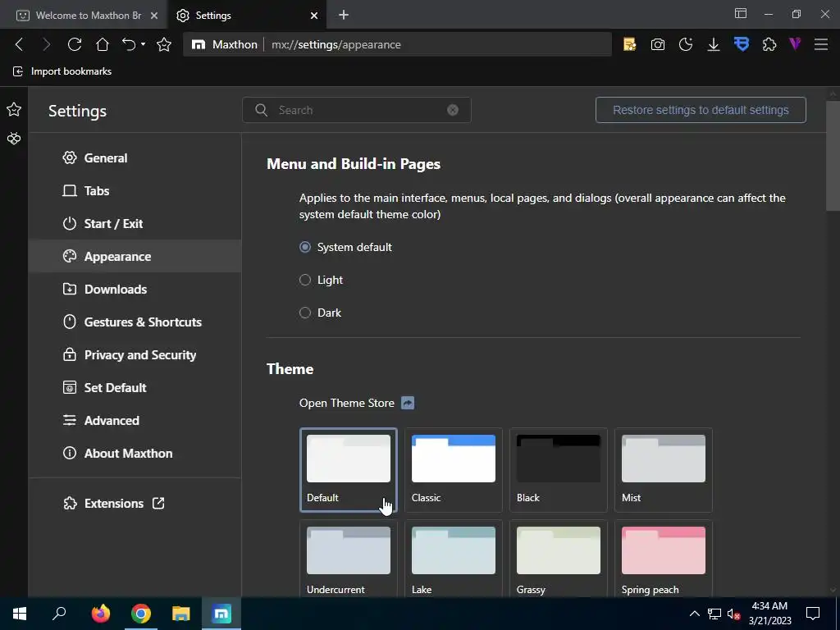Launch Chrome from the taskbar
This screenshot has height=630, width=840.
141,614
